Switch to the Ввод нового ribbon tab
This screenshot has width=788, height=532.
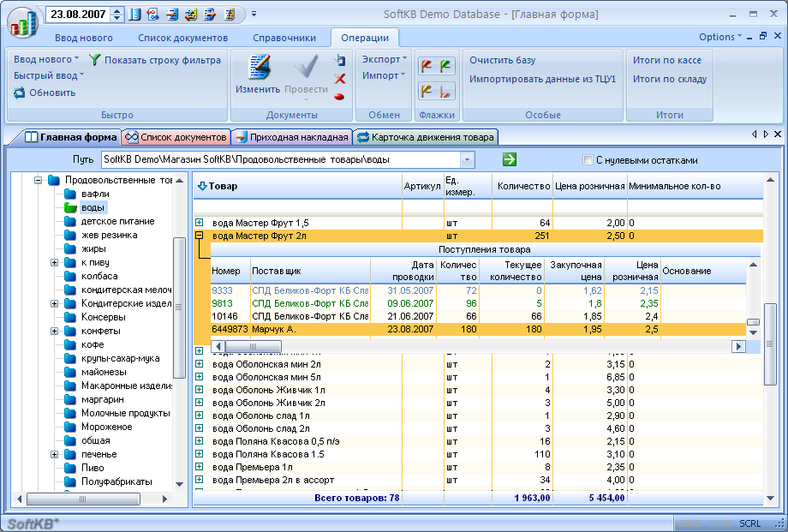pyautogui.click(x=84, y=38)
